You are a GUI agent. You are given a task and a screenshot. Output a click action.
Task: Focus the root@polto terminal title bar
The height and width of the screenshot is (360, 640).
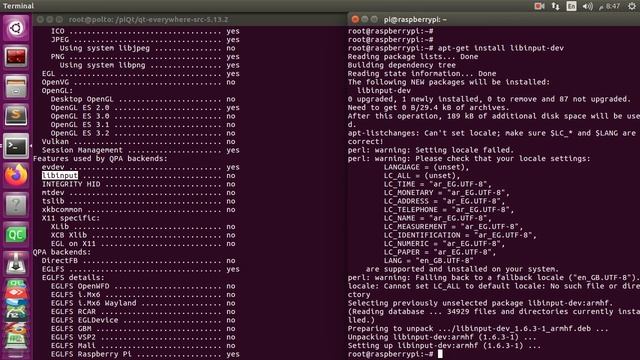pyautogui.click(x=190, y=19)
